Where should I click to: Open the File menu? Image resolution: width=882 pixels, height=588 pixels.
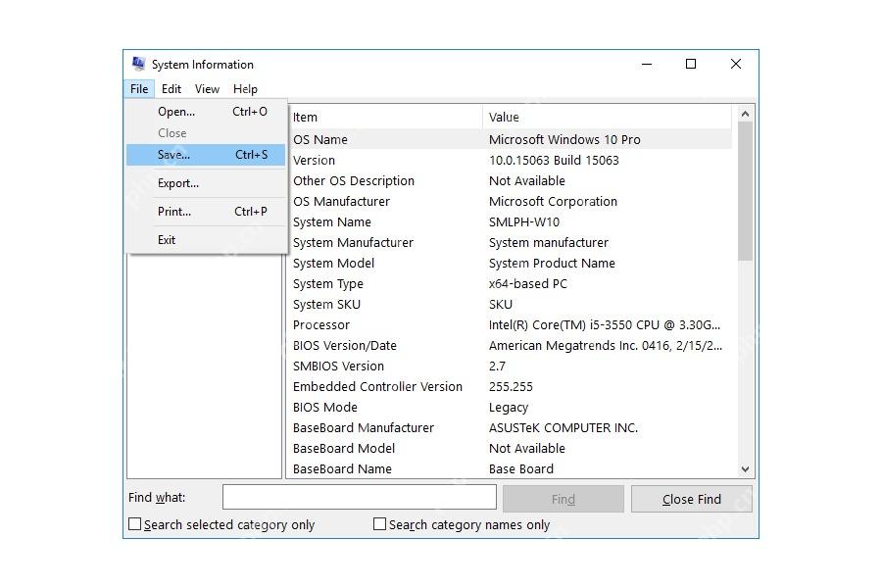(139, 89)
